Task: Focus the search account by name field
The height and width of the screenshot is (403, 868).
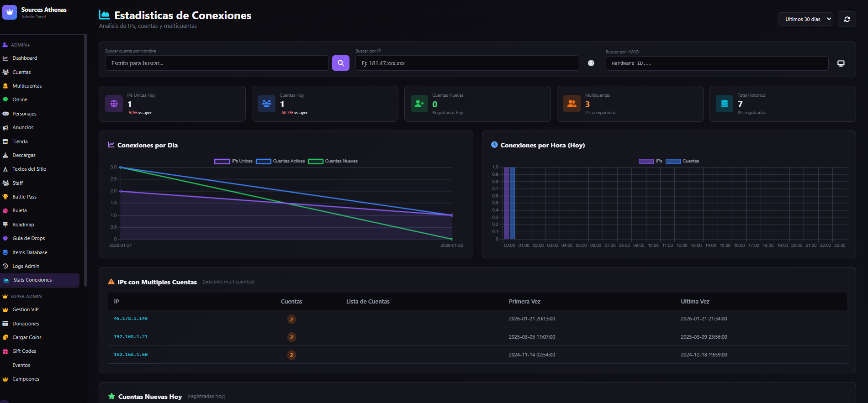Action: [217, 63]
